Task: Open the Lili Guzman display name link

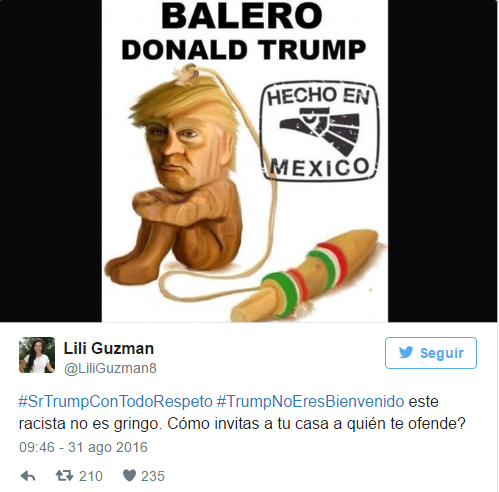Action: point(109,349)
